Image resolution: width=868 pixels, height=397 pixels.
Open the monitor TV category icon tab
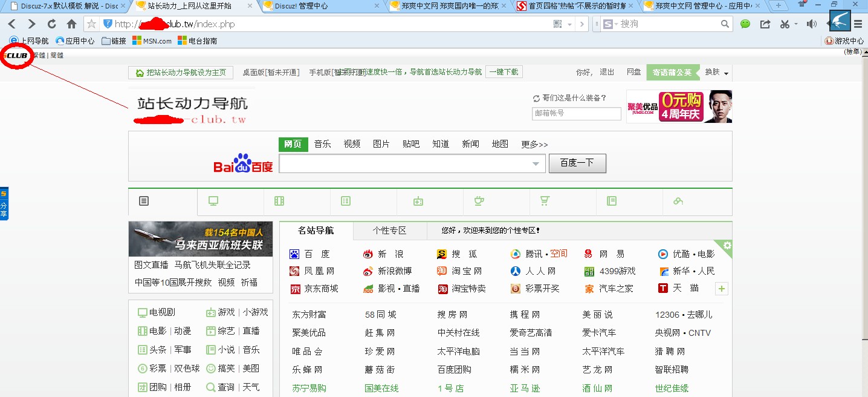(213, 201)
